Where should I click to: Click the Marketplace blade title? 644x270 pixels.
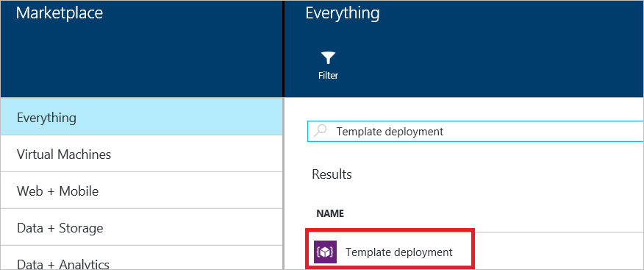click(x=60, y=13)
